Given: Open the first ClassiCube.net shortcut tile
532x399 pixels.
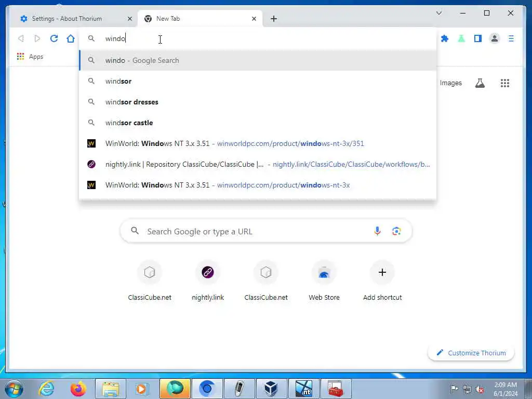Looking at the screenshot, I should pyautogui.click(x=150, y=281).
